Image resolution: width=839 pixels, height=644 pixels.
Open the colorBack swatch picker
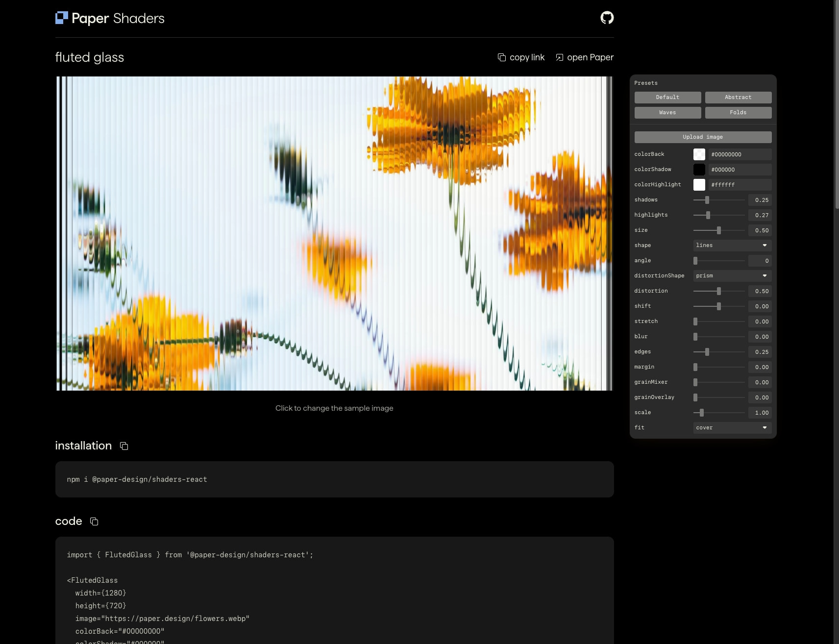coord(699,154)
